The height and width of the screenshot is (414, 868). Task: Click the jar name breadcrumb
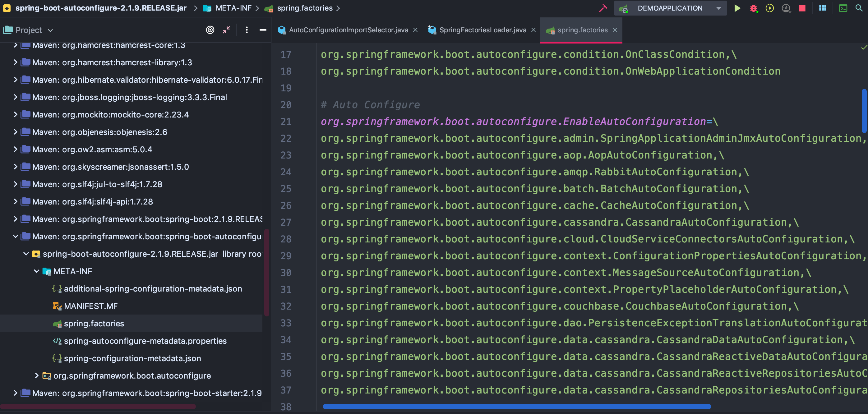101,8
